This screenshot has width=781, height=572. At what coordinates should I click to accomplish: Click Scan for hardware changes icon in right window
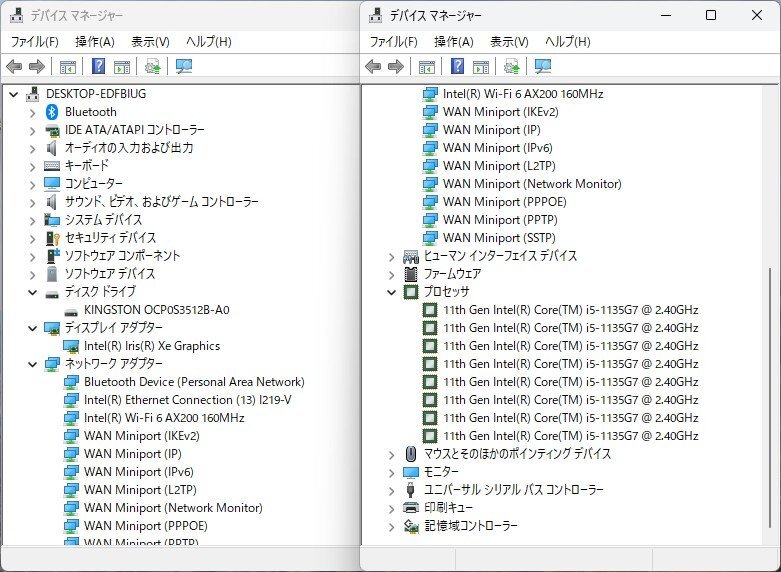tap(543, 66)
